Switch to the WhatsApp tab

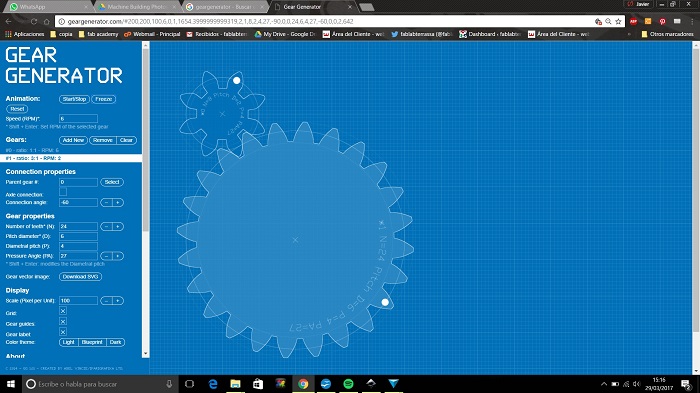[x=47, y=7]
